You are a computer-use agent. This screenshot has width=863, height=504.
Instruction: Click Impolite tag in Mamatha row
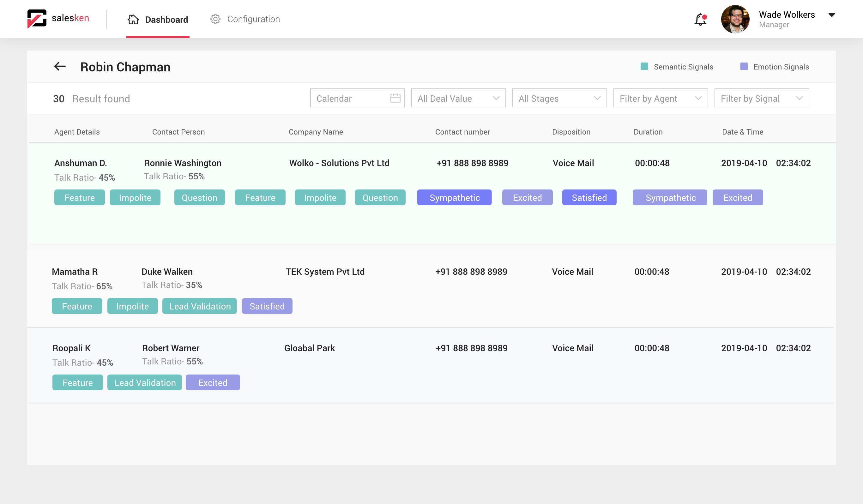133,306
